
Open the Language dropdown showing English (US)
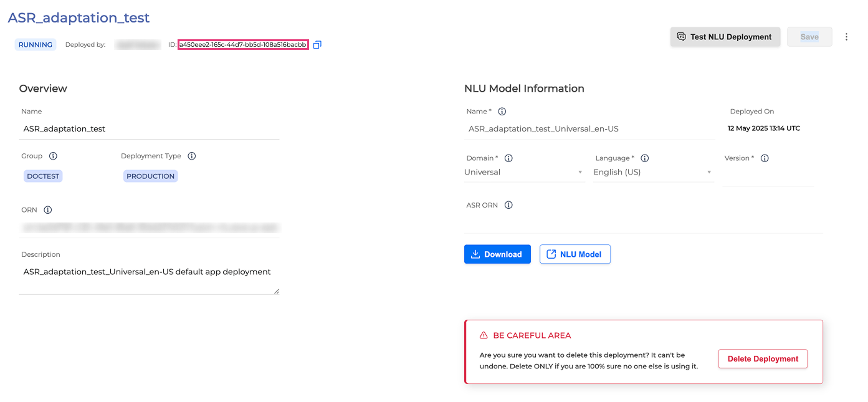(652, 173)
